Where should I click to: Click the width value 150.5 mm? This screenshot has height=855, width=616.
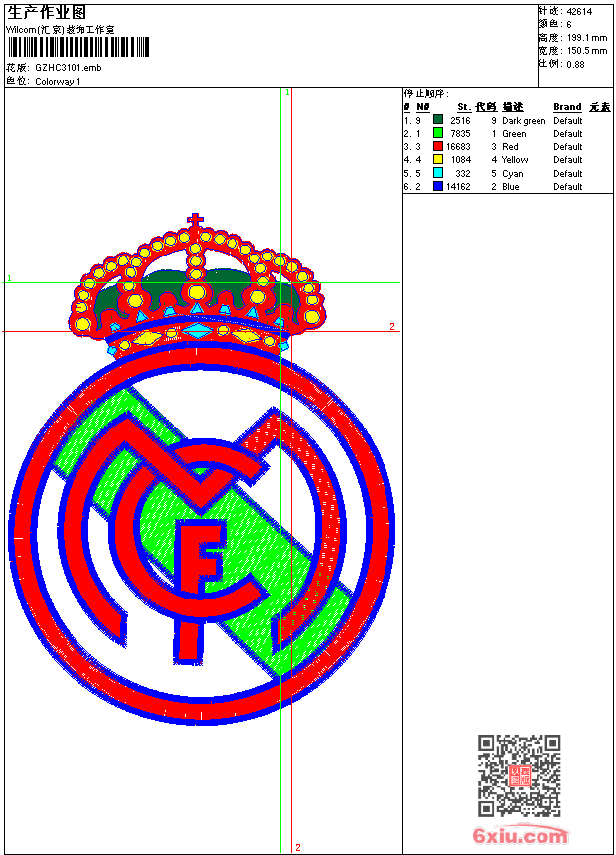tap(587, 51)
